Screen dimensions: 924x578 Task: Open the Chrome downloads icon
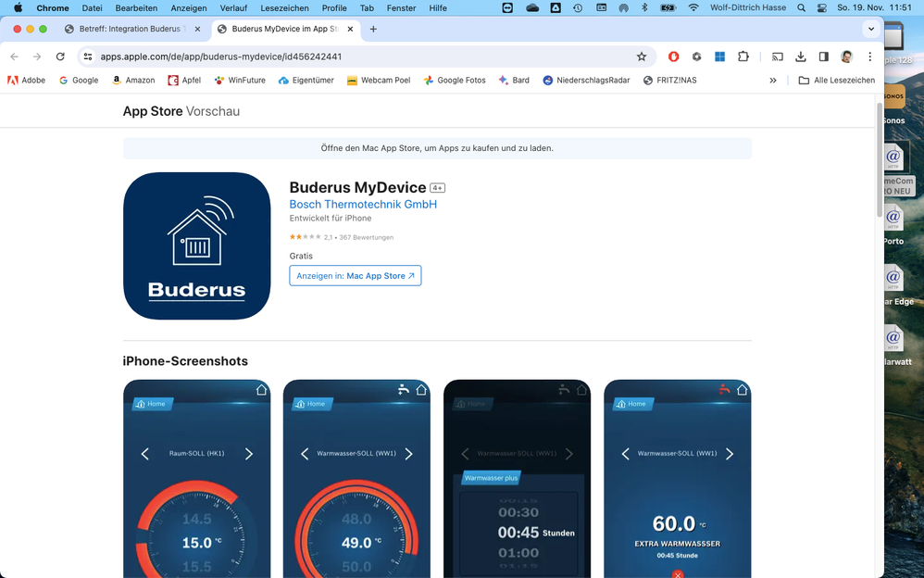[x=801, y=57]
